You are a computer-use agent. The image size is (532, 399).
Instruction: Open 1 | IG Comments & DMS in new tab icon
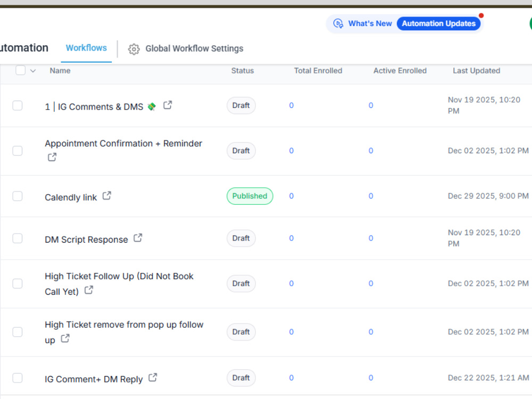point(168,105)
